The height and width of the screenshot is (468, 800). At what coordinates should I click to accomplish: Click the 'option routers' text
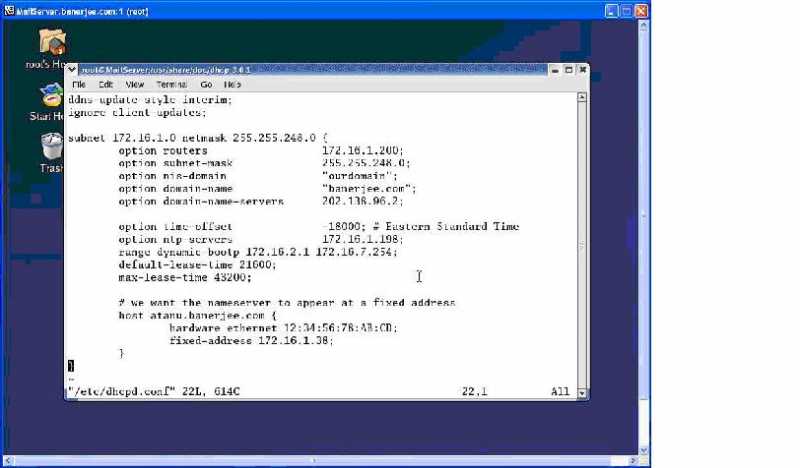[x=163, y=151]
